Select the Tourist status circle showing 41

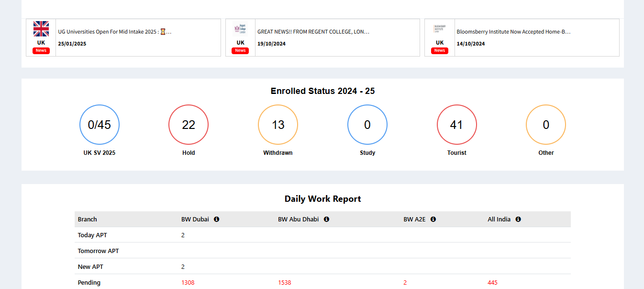(x=456, y=125)
